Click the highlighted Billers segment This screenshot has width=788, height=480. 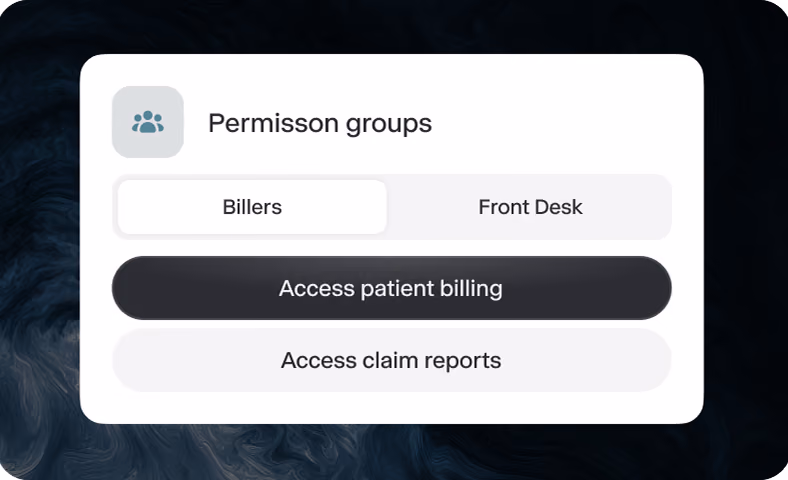tap(252, 207)
